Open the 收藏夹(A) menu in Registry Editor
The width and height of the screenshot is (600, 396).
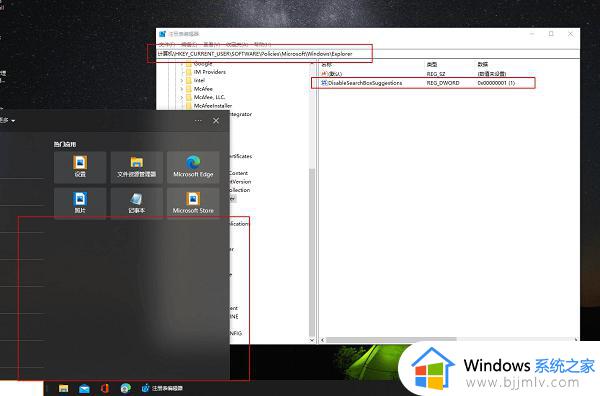pyautogui.click(x=237, y=44)
